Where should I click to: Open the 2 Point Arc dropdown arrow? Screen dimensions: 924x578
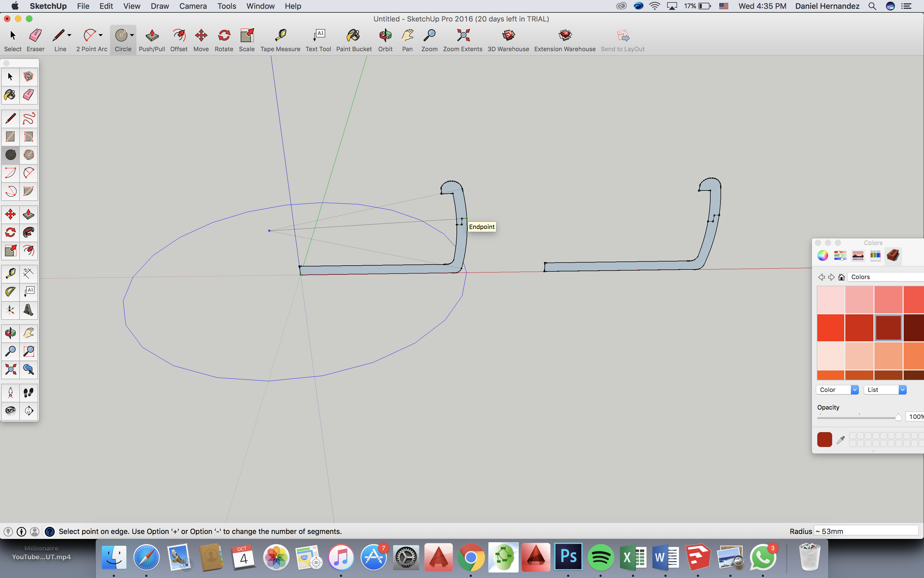[101, 35]
